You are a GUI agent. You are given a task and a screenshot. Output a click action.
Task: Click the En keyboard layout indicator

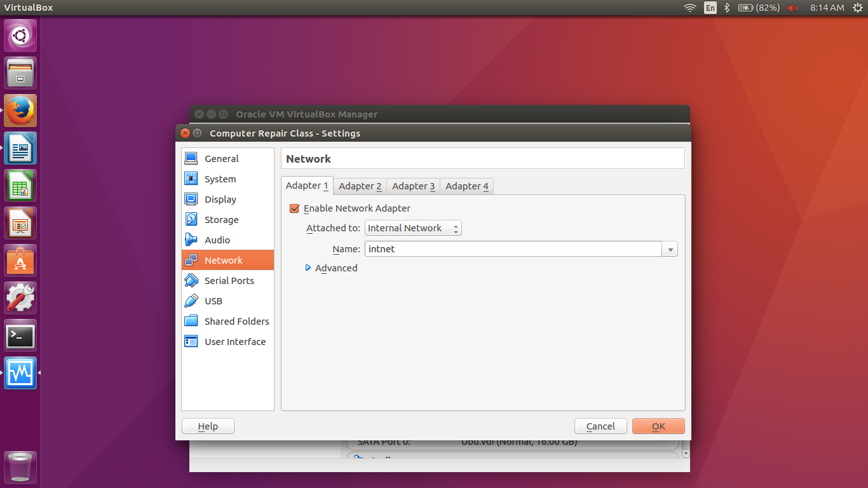(710, 8)
